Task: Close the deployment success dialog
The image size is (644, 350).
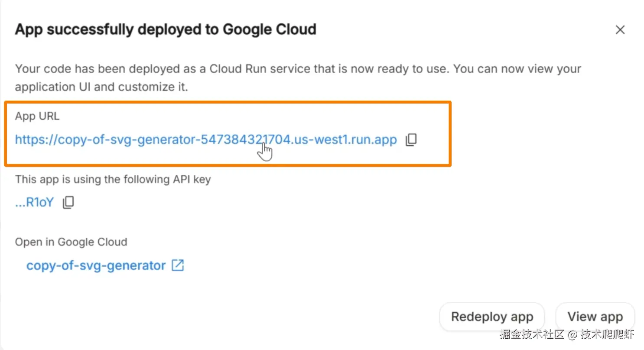Action: click(x=620, y=30)
